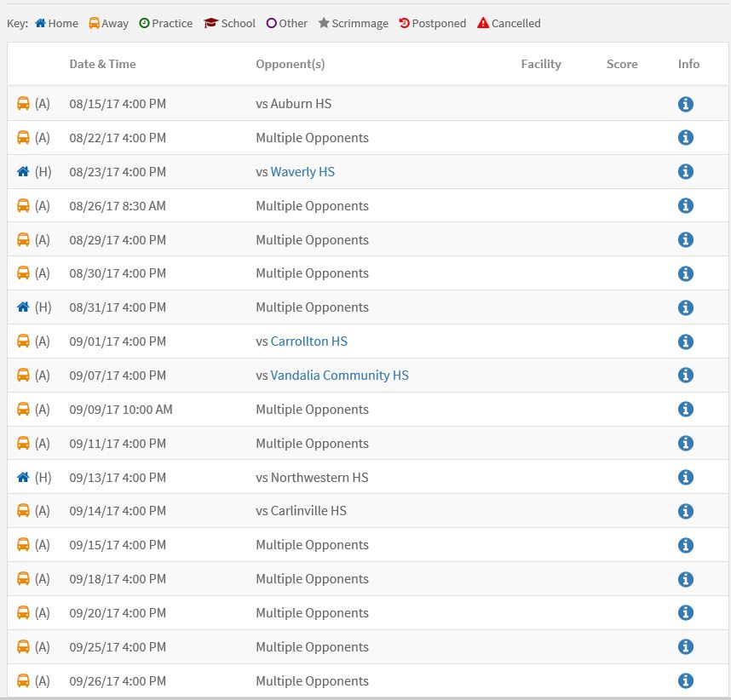Click the Score column header
Viewport: 731px width, 700px height.
[622, 64]
